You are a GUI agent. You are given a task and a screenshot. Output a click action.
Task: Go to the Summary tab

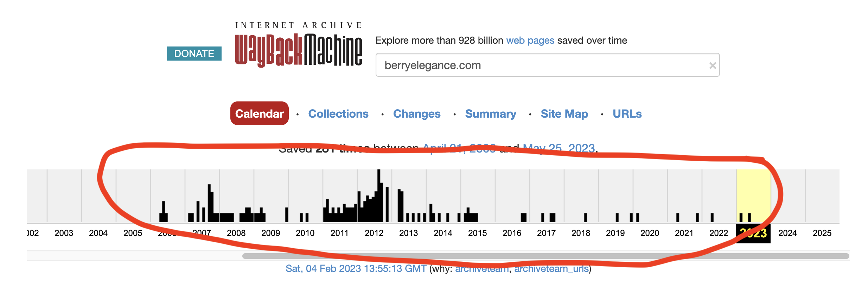(x=491, y=114)
